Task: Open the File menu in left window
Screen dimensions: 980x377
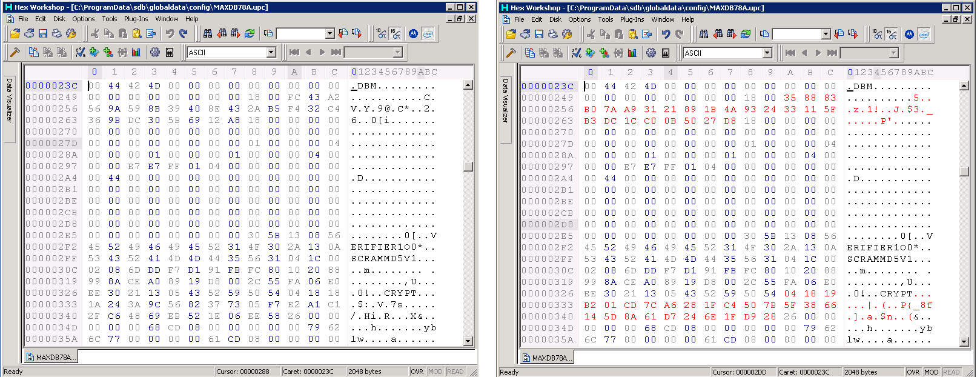Action: pos(23,19)
